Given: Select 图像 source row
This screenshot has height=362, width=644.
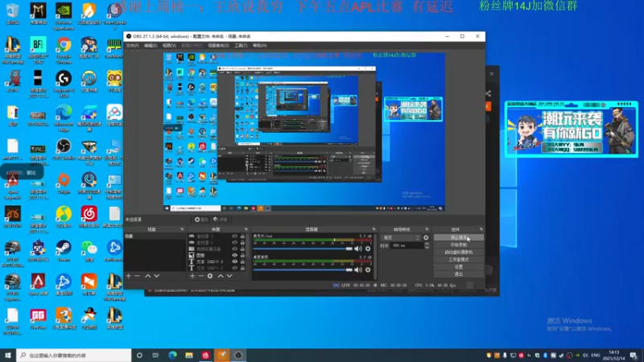Looking at the screenshot, I should 217,255.
